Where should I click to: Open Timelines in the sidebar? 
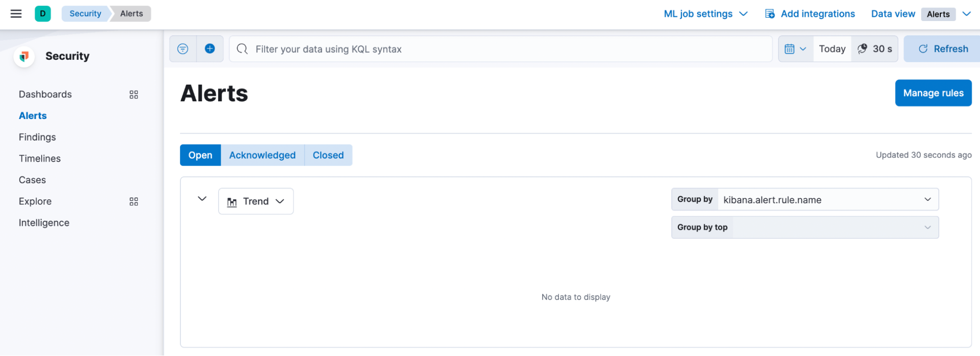click(40, 159)
